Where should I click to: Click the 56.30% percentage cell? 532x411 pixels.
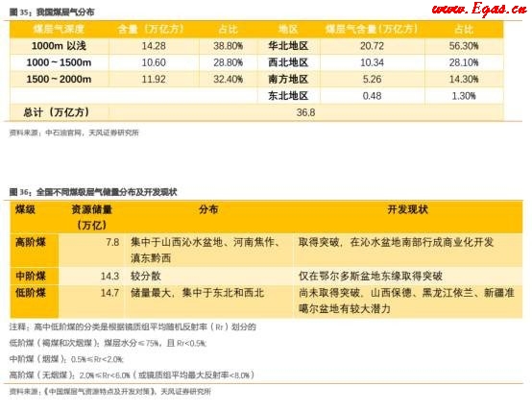point(464,46)
